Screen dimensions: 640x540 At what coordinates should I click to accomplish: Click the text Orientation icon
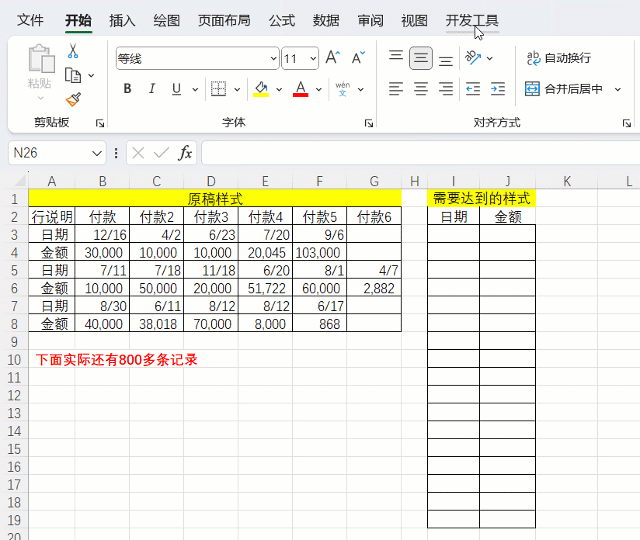point(474,58)
